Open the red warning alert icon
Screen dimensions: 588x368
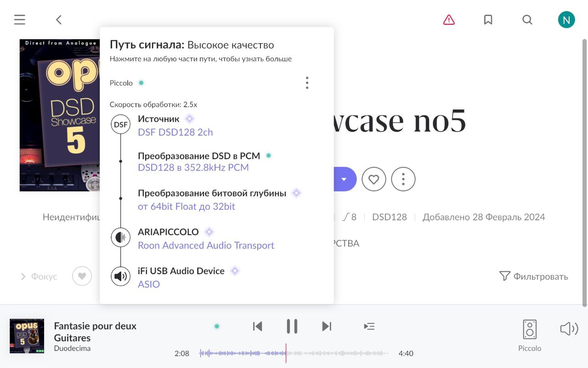click(449, 20)
